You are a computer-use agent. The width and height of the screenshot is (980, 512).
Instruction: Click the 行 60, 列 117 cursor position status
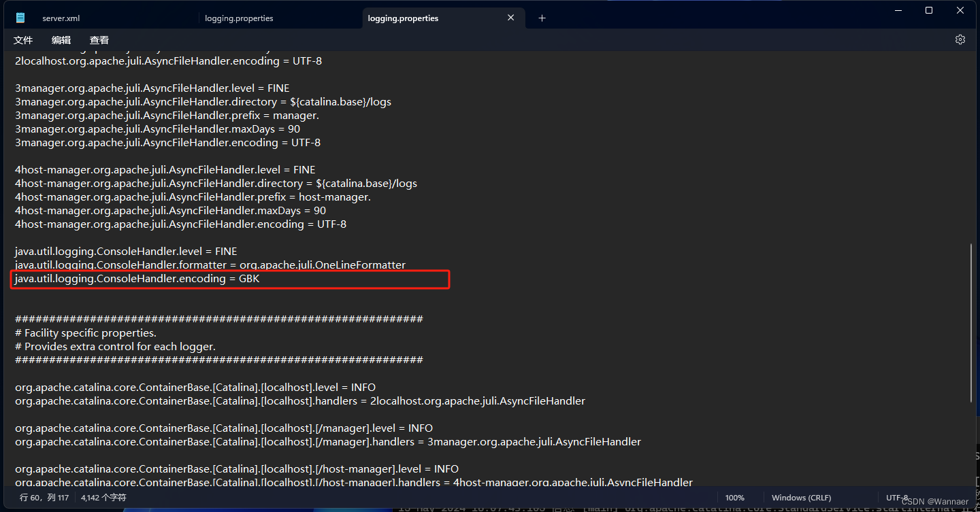[44, 498]
